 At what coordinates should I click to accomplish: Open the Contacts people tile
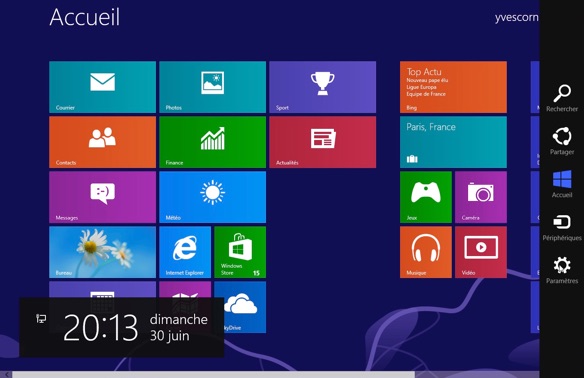coord(102,142)
